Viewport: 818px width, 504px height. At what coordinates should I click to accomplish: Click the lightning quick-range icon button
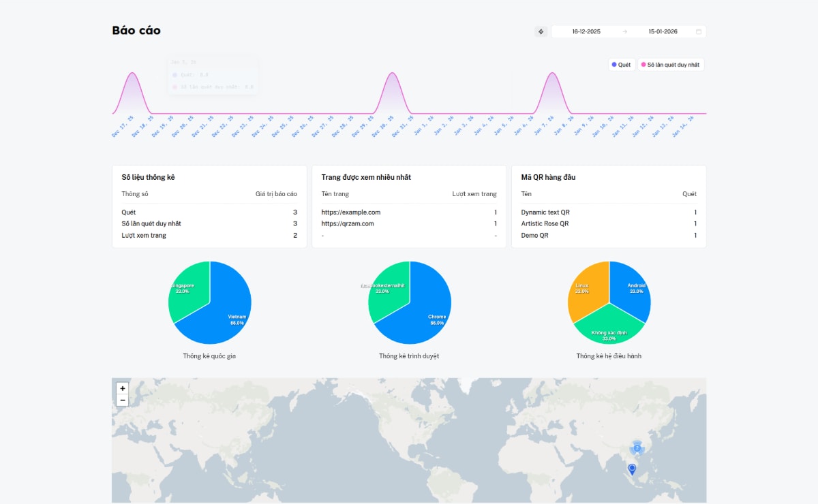tap(541, 31)
